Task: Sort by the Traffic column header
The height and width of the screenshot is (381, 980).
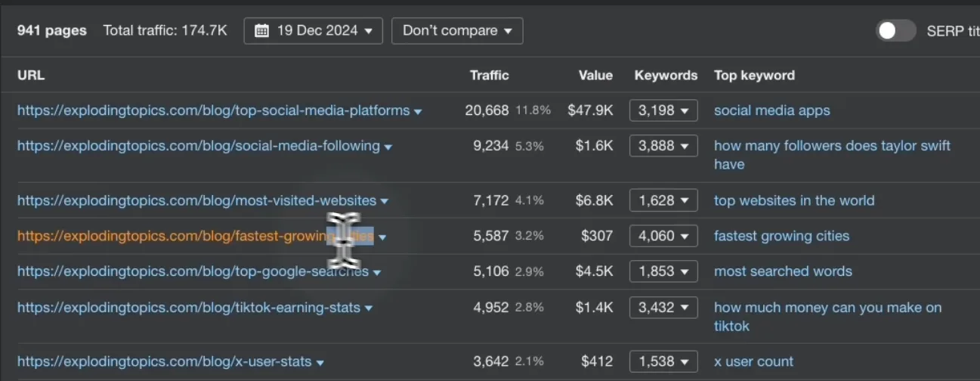Action: click(x=489, y=76)
